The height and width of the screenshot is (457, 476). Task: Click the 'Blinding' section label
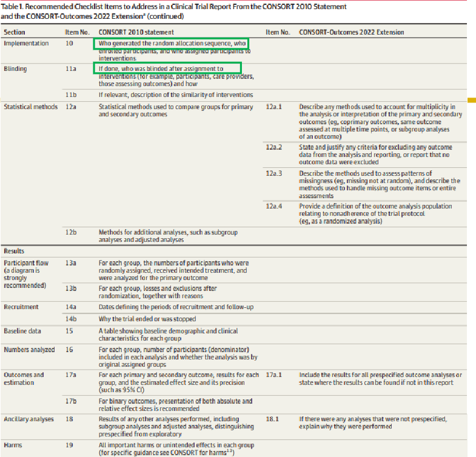tap(15, 69)
